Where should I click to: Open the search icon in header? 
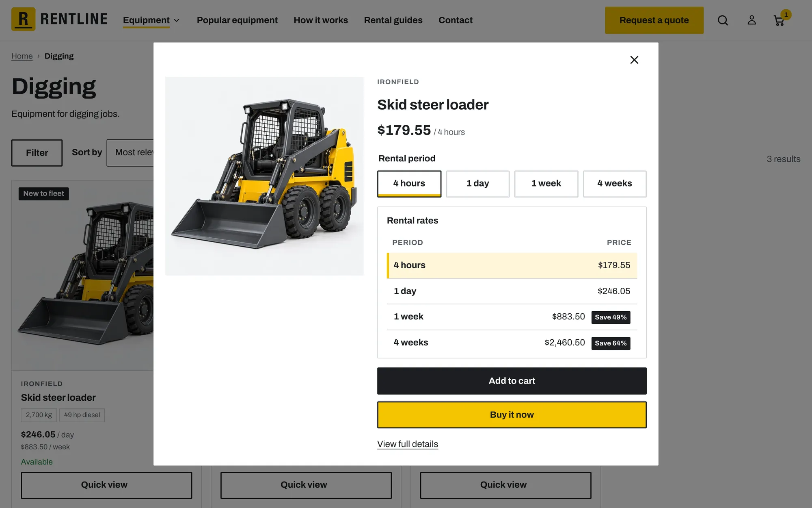723,20
